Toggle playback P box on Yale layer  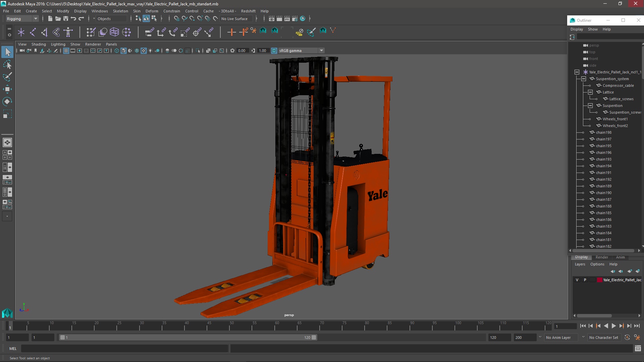[585, 280]
